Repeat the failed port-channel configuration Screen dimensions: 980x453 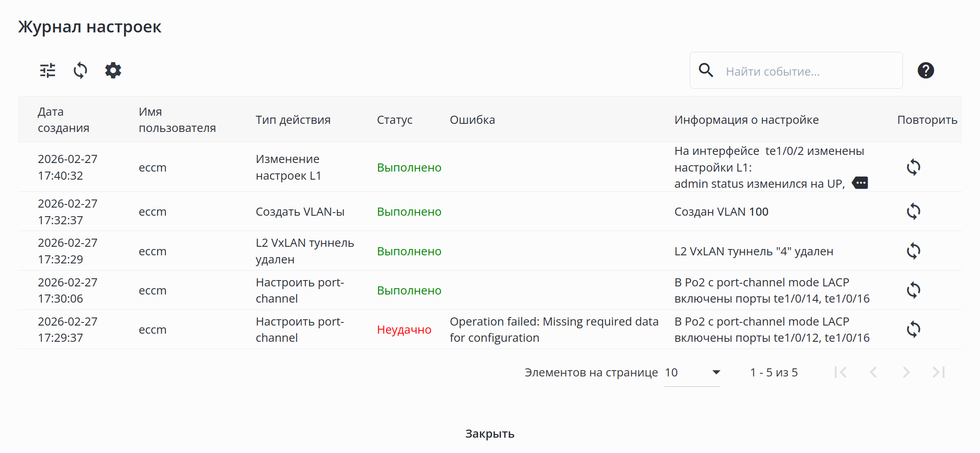(x=913, y=330)
